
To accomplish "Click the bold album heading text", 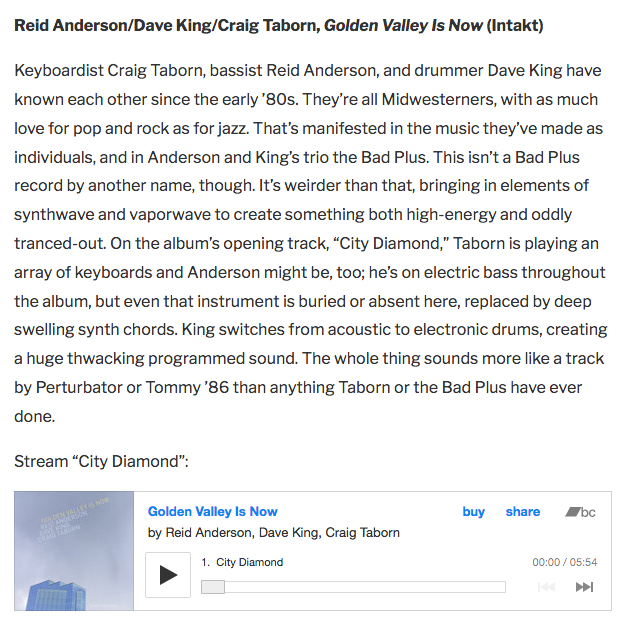I will coord(279,25).
